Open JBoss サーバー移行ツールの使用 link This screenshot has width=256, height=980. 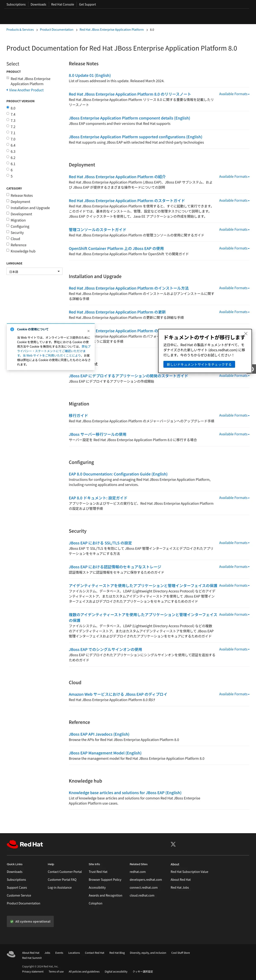pyautogui.click(x=97, y=434)
